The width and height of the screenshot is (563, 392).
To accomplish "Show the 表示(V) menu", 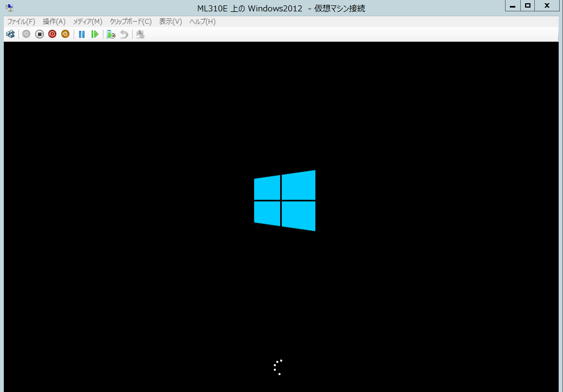I will click(171, 22).
